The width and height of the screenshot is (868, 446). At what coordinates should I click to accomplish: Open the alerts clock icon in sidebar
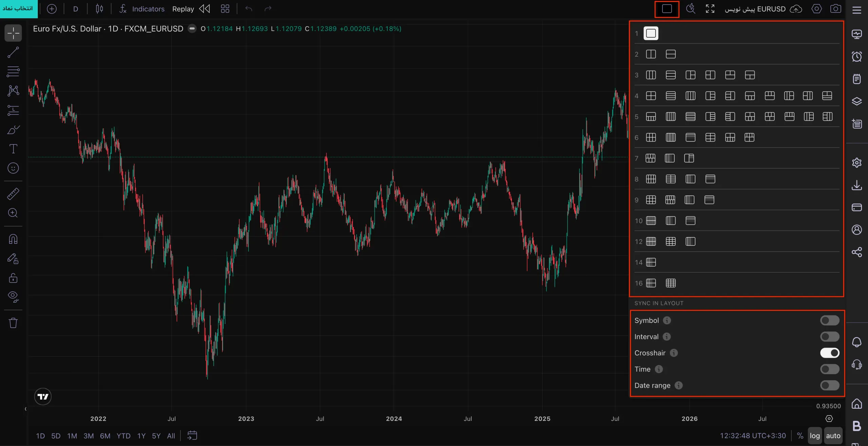pos(857,57)
